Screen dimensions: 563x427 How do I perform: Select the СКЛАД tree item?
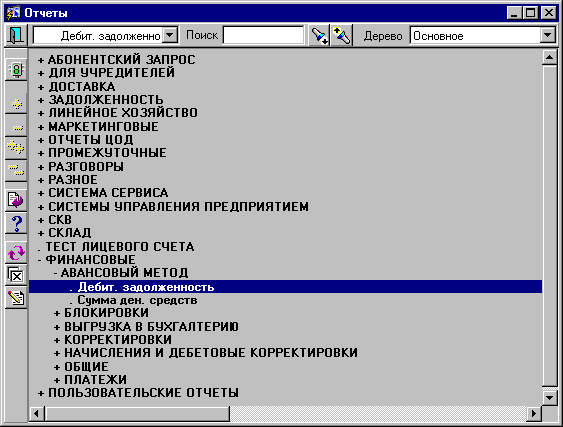[x=70, y=233]
